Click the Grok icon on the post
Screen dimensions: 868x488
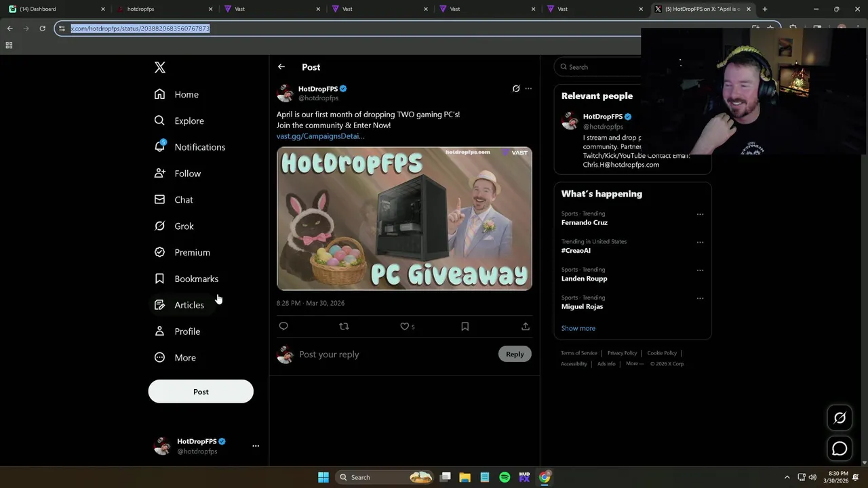pyautogui.click(x=516, y=89)
